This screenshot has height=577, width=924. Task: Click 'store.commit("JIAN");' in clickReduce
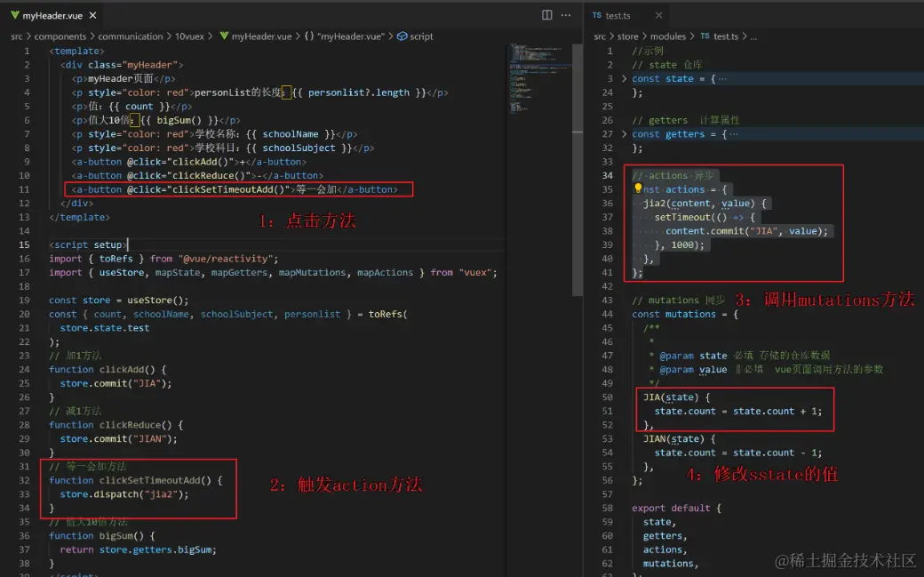pos(118,439)
